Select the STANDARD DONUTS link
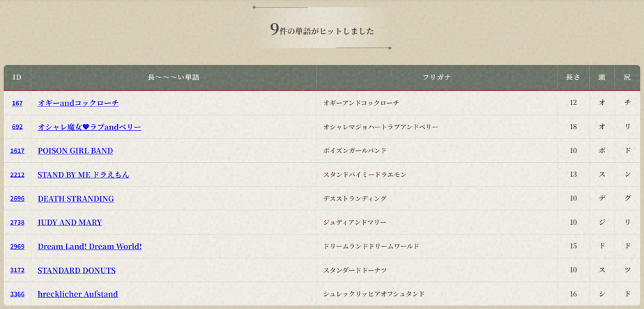644x309 pixels. coord(77,270)
